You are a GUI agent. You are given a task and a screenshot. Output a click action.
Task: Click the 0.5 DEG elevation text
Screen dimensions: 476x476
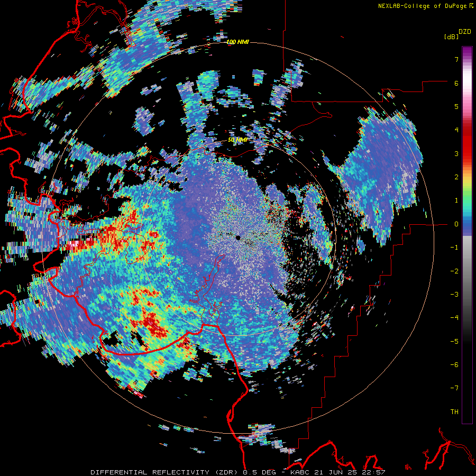click(x=259, y=472)
